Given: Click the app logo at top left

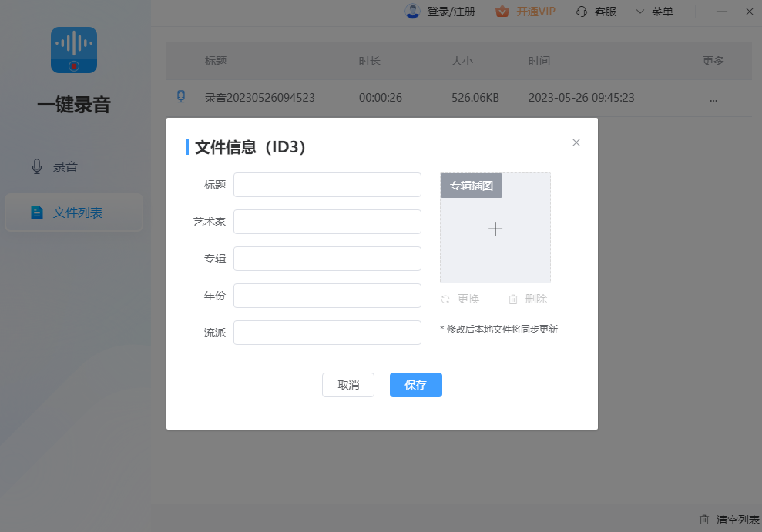Looking at the screenshot, I should click(x=73, y=50).
